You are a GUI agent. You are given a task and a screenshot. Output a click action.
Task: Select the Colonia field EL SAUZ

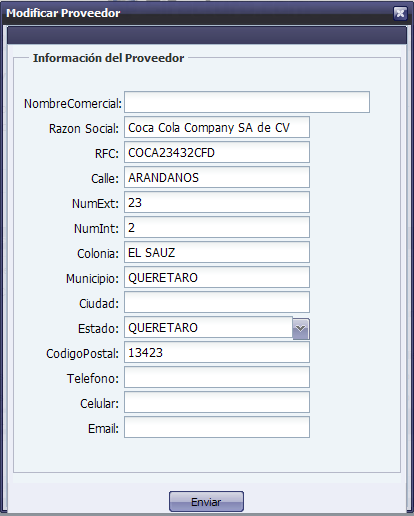coord(217,252)
